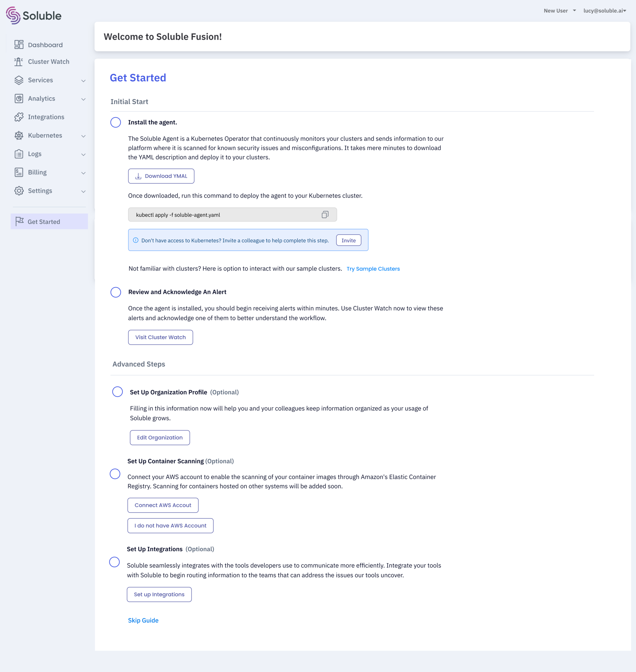
Task: Select Integrations in the sidebar
Action: 46,117
